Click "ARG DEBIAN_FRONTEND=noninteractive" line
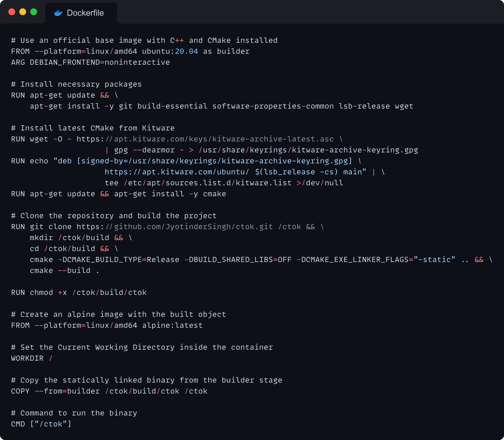504x440 pixels. tap(91, 62)
